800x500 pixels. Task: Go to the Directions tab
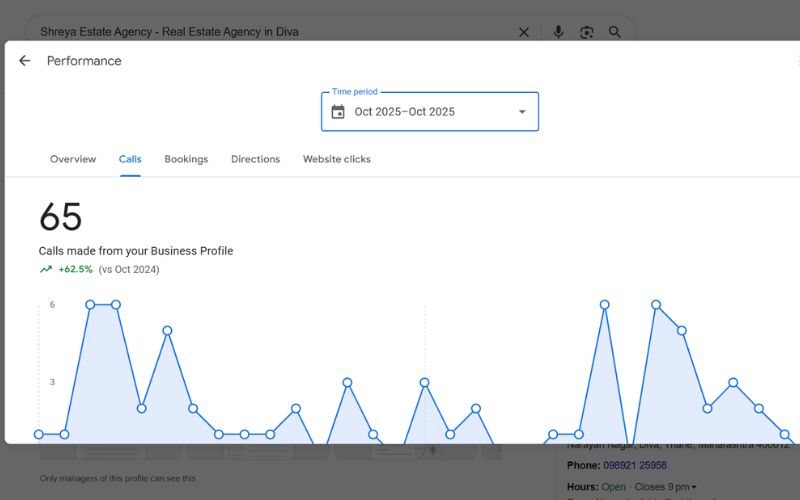255,159
